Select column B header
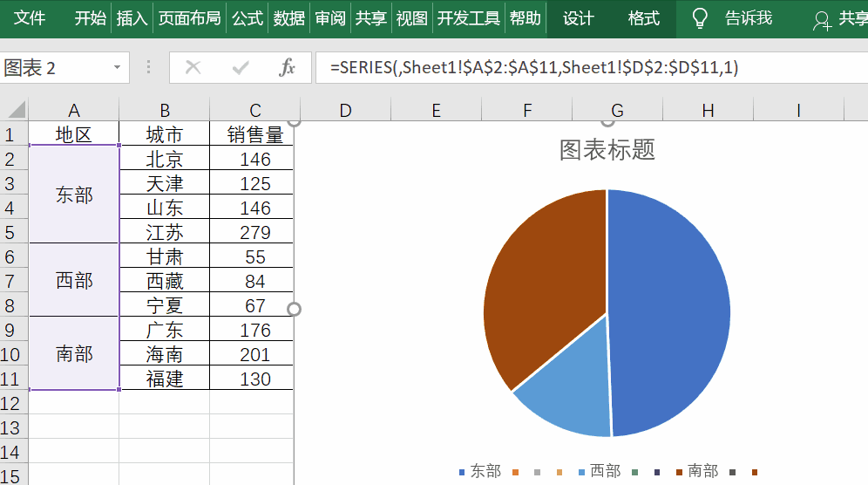 (x=165, y=110)
